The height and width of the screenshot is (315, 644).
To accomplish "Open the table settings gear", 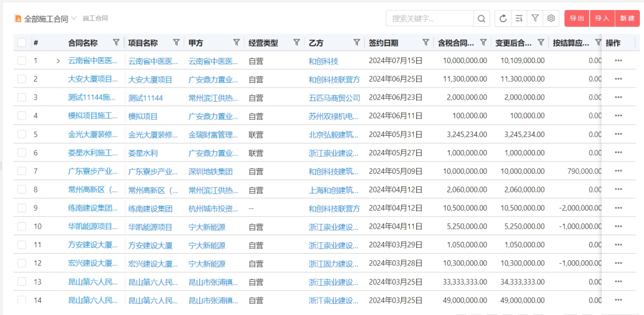I will tap(551, 18).
